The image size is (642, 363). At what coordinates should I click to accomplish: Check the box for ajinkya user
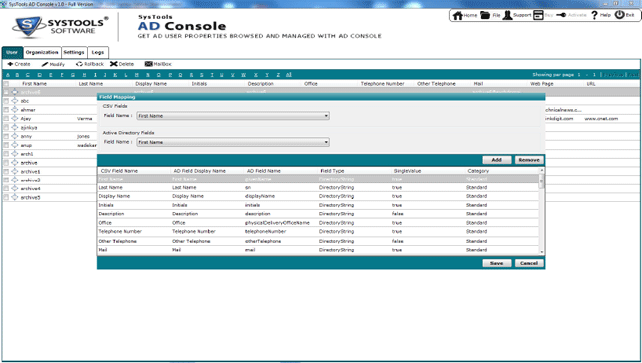6,127
